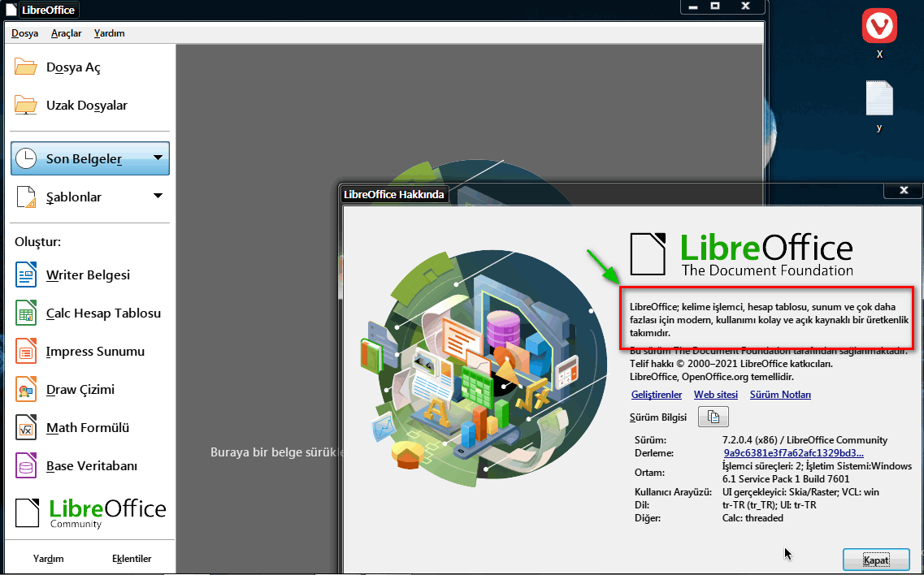Click the Uzak Dosyalar label
Image resolution: width=924 pixels, height=575 pixels.
point(87,106)
